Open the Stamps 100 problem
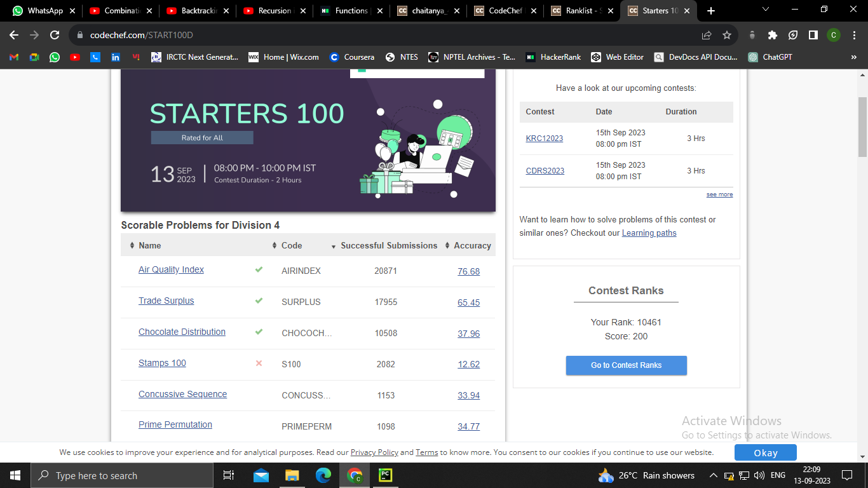 [x=162, y=363]
